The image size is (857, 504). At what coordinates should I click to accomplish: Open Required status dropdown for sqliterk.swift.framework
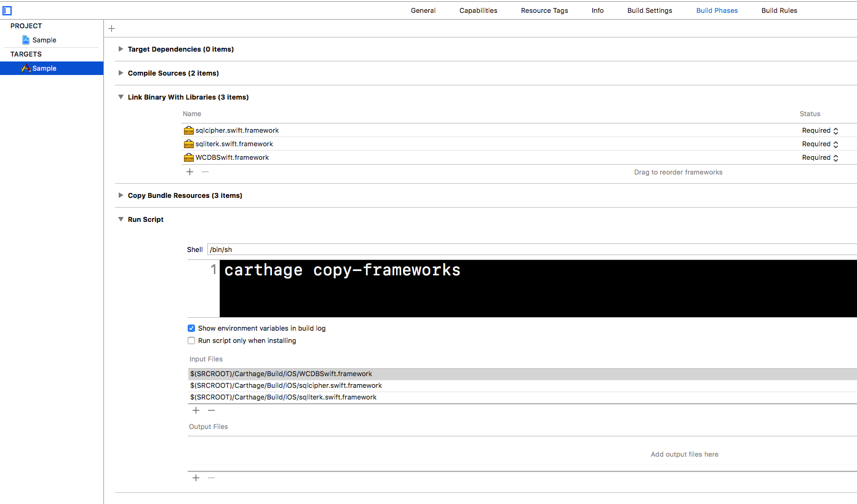[820, 144]
